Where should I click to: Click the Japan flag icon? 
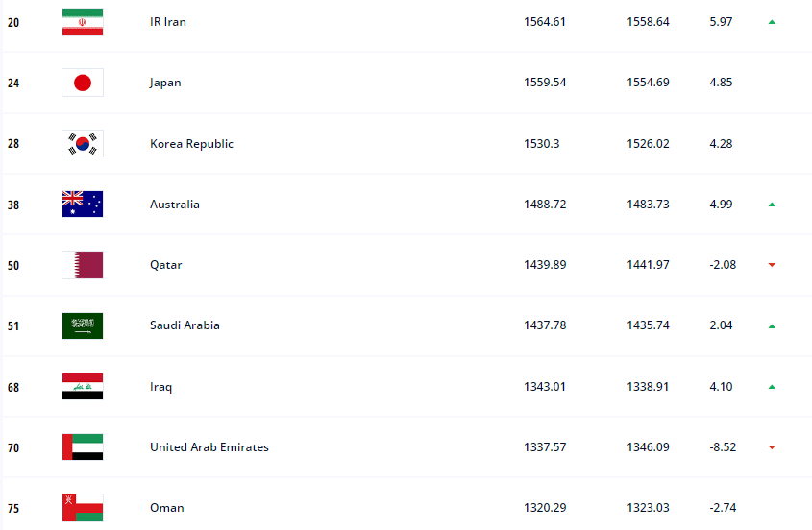82,83
